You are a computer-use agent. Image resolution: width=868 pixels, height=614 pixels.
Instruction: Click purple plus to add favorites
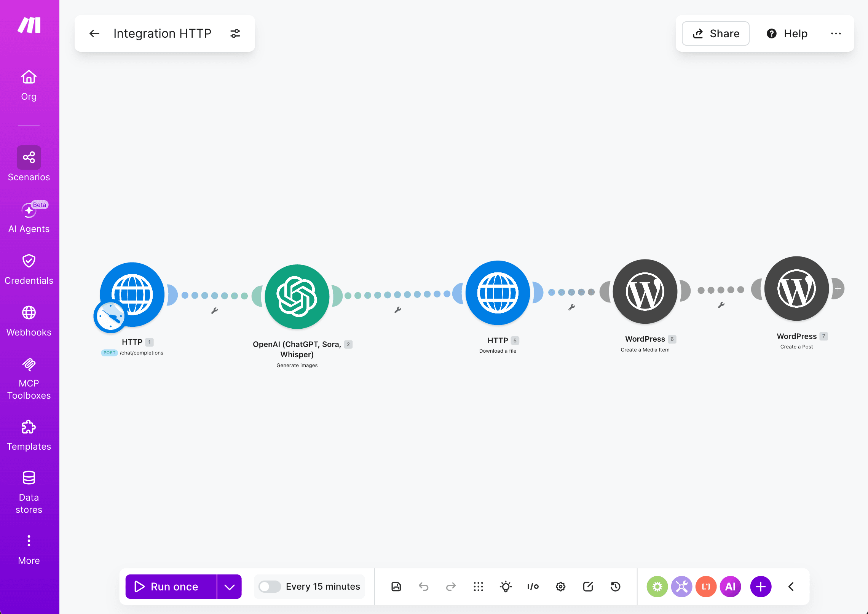click(x=761, y=587)
